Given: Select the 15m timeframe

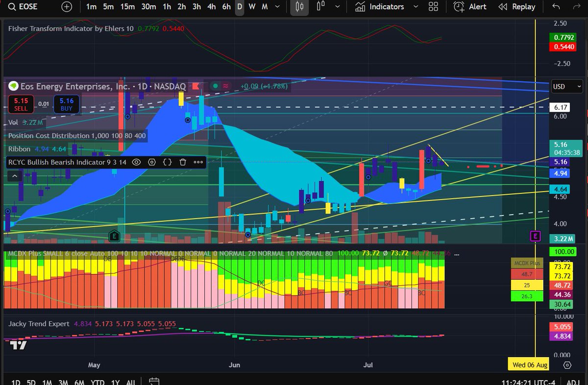Looking at the screenshot, I should pyautogui.click(x=127, y=7).
